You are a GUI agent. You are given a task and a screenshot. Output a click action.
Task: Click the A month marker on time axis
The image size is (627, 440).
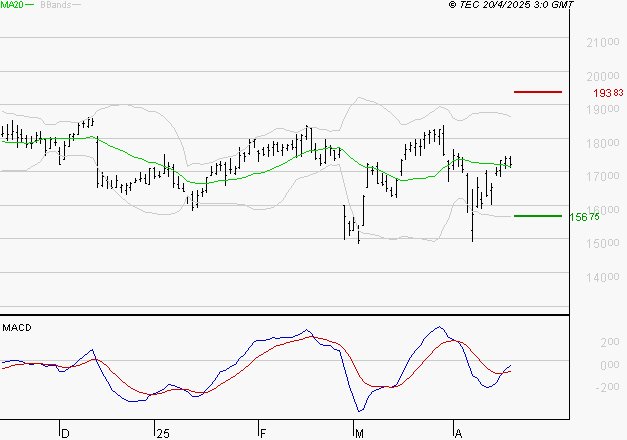(x=459, y=434)
